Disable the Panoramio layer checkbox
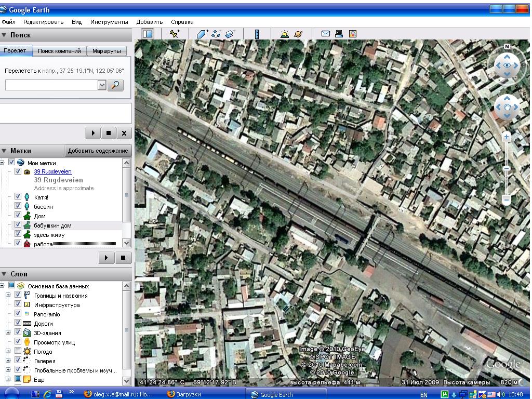The width and height of the screenshot is (532, 399). [x=18, y=313]
